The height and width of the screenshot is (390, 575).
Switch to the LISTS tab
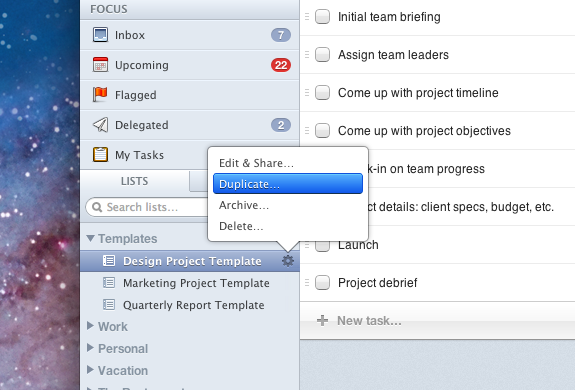(135, 181)
